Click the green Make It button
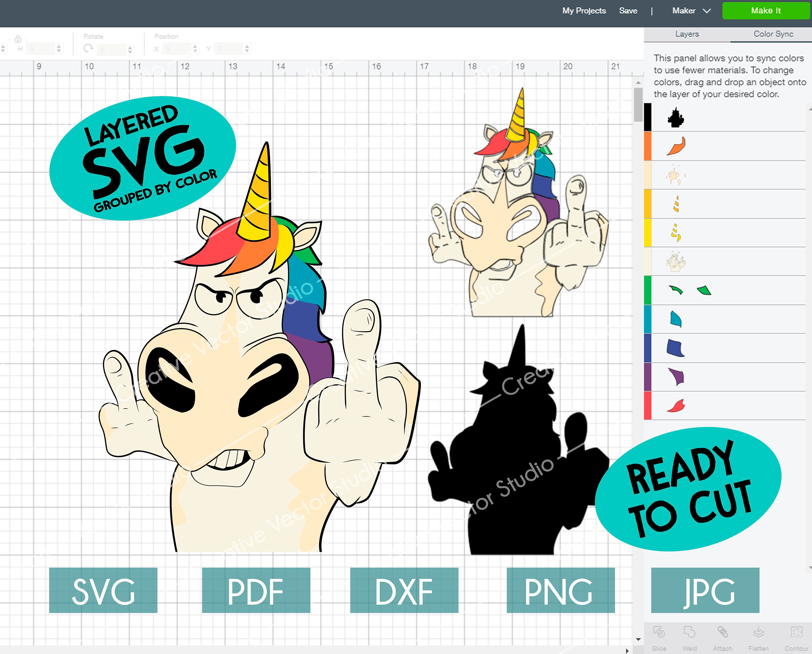Viewport: 812px width, 654px height. click(766, 11)
